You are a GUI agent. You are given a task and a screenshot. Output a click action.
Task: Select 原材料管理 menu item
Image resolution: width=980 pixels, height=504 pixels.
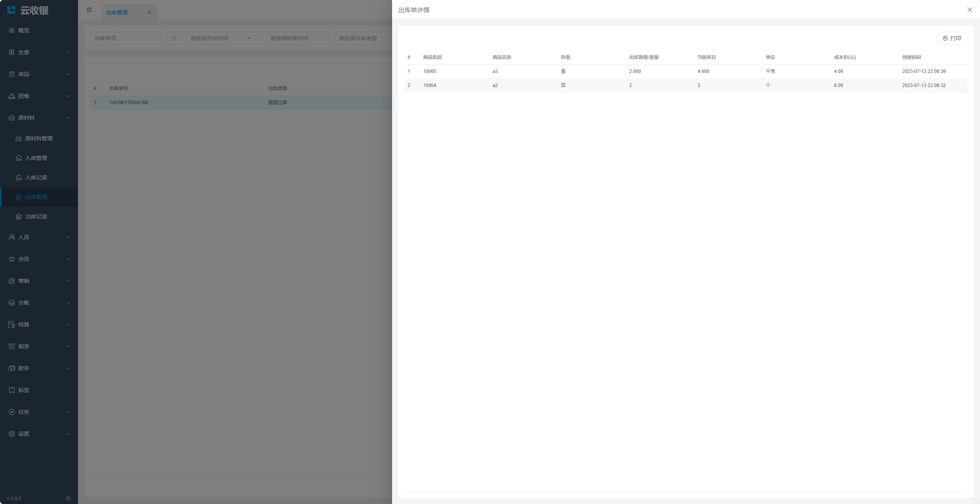click(x=39, y=138)
